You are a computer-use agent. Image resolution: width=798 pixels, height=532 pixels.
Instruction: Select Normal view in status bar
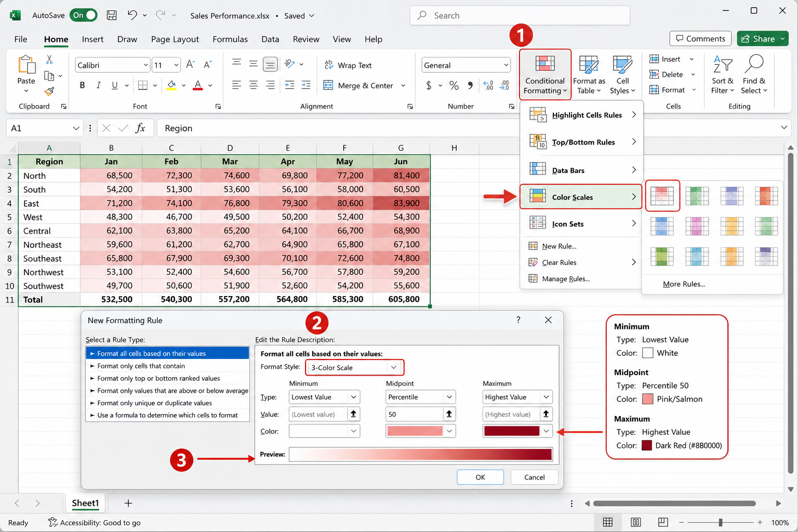pos(608,522)
